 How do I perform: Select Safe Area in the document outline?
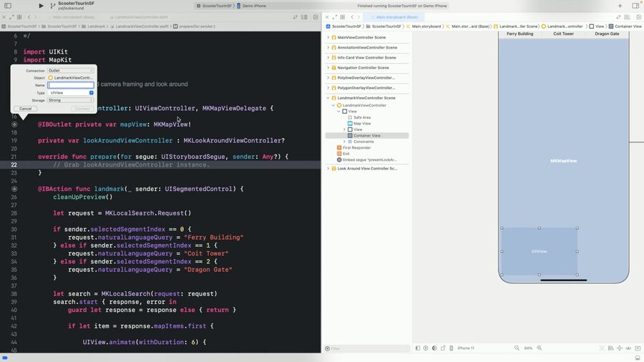point(362,117)
